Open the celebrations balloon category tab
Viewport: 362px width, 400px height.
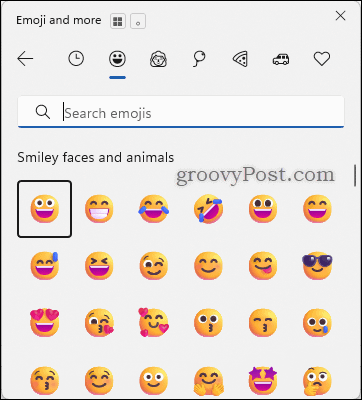199,59
